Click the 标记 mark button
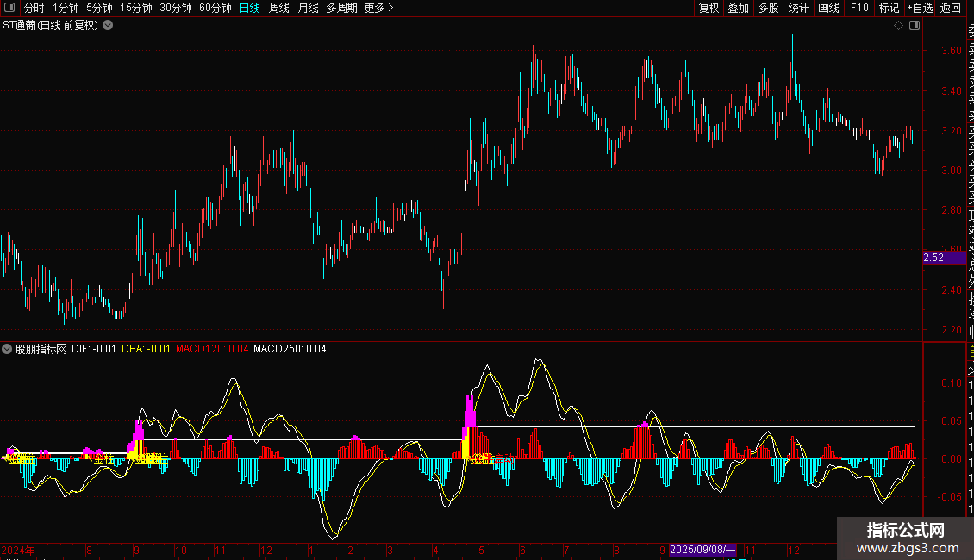This screenshot has height=560, width=974. (889, 8)
